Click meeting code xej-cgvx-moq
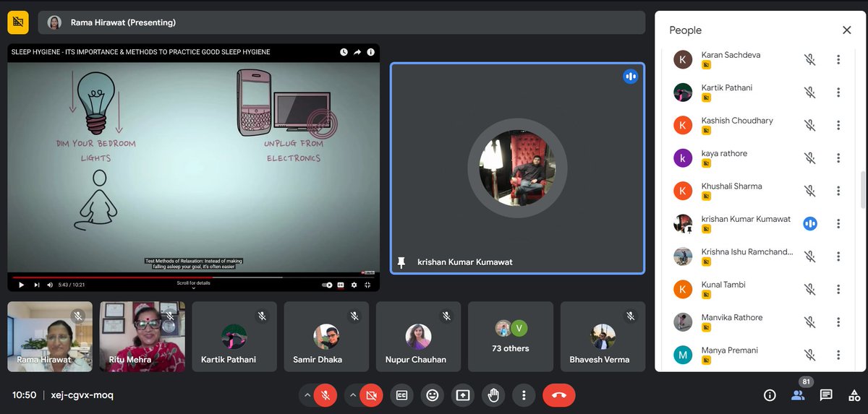The image size is (868, 414). (x=81, y=395)
